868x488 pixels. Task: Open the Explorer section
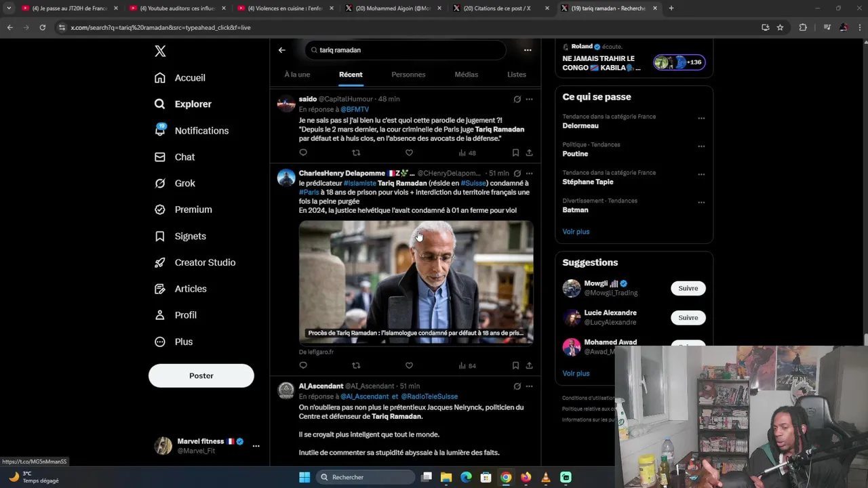pos(183,104)
